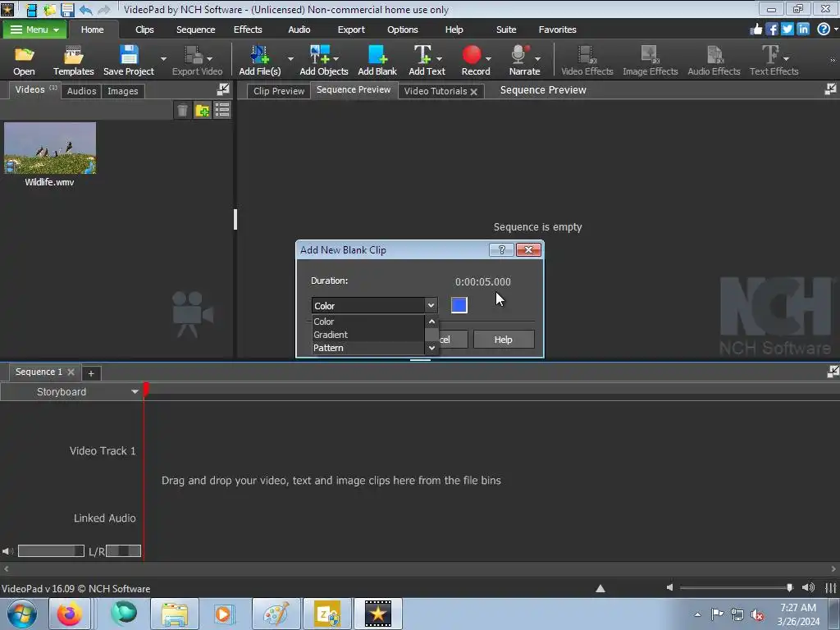Viewport: 840px width, 630px height.
Task: Click the quick-access save disk icon
Action: (67, 10)
